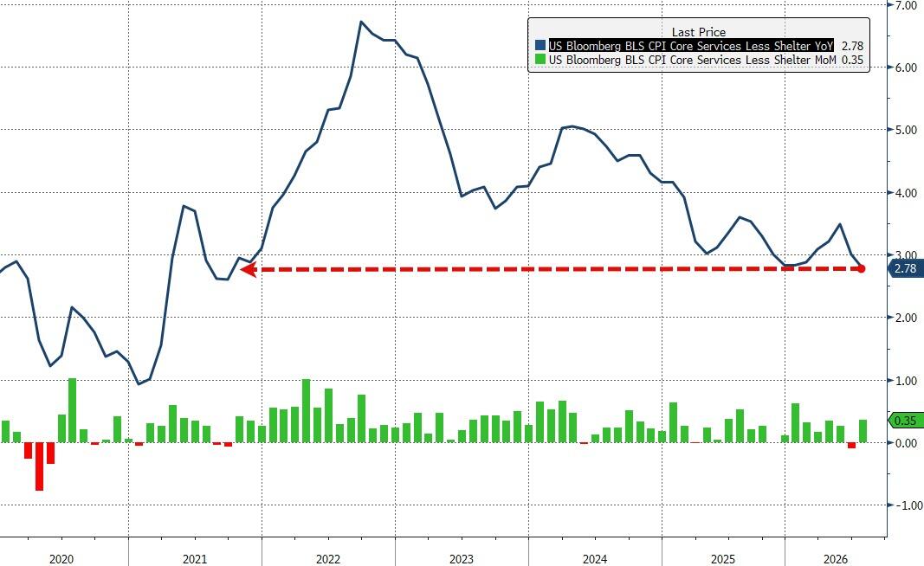Click the green 0.35 last value flag
This screenshot has width=924, height=566.
click(904, 421)
